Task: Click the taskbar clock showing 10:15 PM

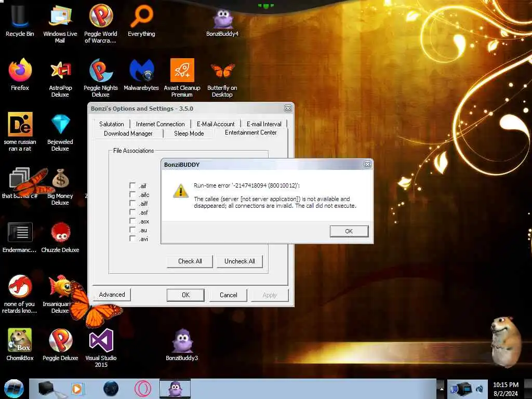Action: click(x=506, y=389)
